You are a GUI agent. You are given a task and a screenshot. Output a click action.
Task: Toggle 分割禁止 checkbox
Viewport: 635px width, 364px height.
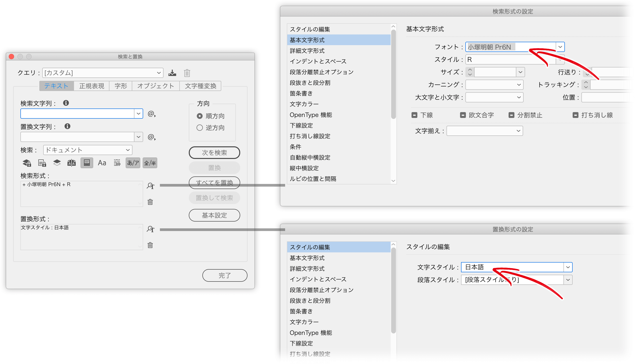click(x=511, y=115)
